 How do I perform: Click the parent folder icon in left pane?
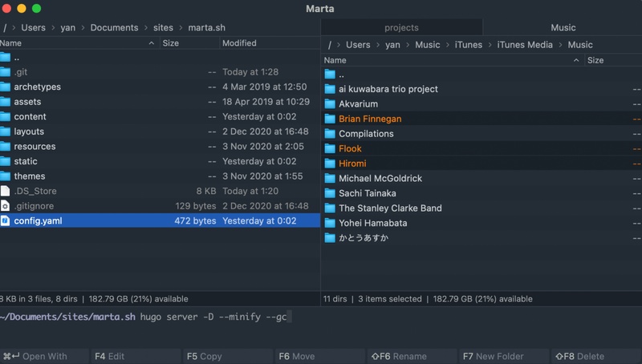pos(5,58)
